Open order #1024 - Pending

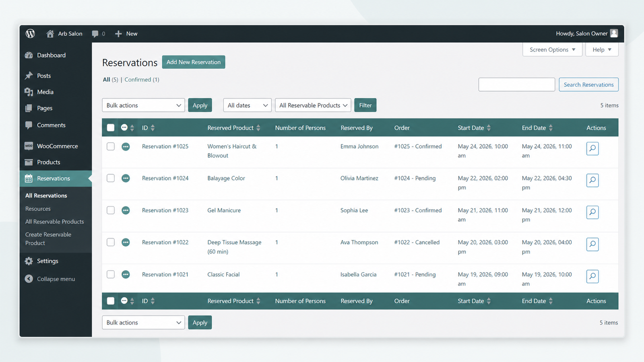(415, 178)
